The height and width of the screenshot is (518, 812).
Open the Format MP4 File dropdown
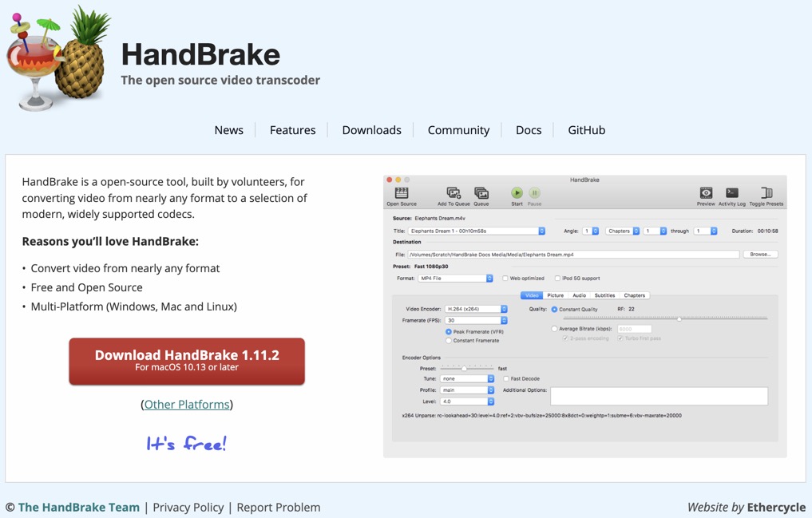tap(455, 279)
